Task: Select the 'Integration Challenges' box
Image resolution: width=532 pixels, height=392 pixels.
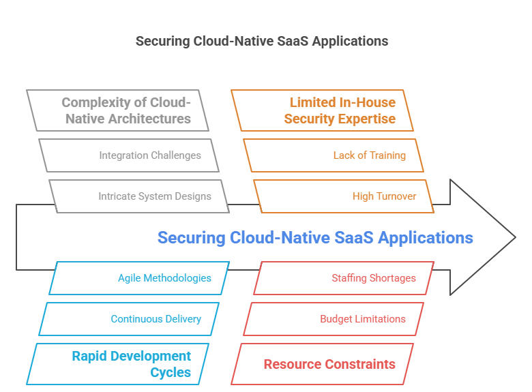Action: tap(129, 155)
